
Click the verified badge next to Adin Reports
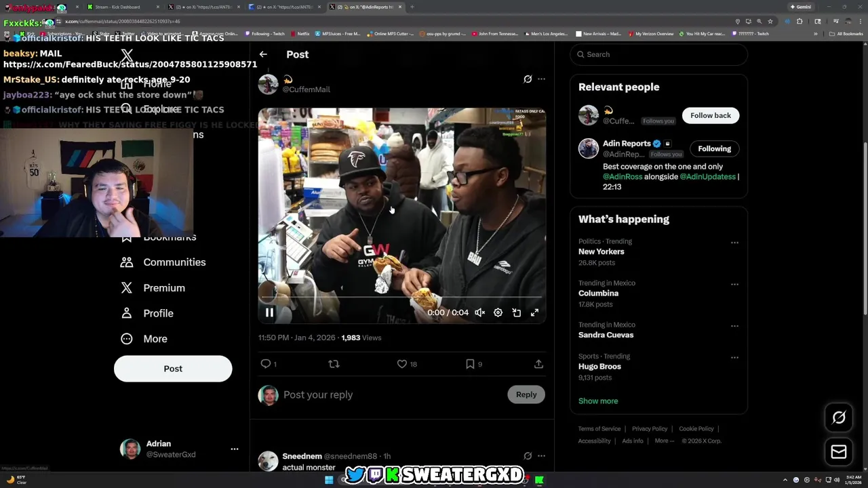[656, 144]
